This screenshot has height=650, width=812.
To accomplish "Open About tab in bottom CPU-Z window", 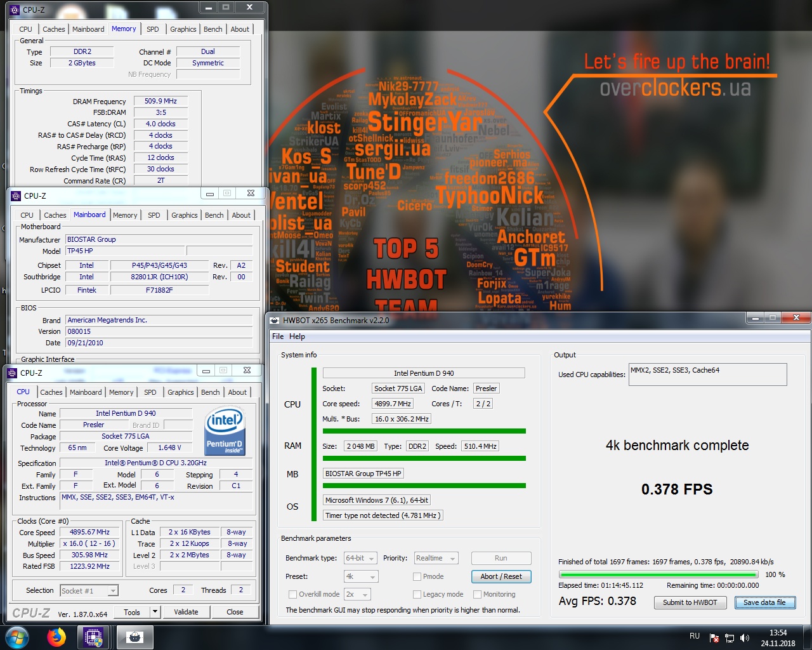I will click(237, 392).
